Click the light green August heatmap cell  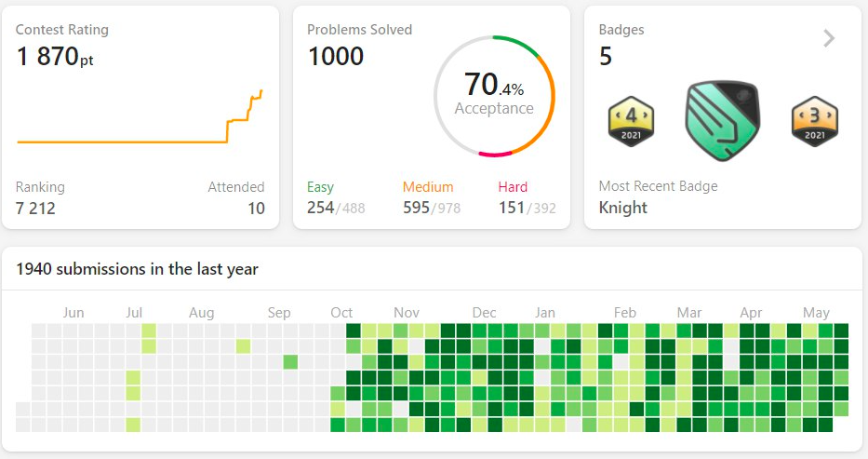point(243,346)
